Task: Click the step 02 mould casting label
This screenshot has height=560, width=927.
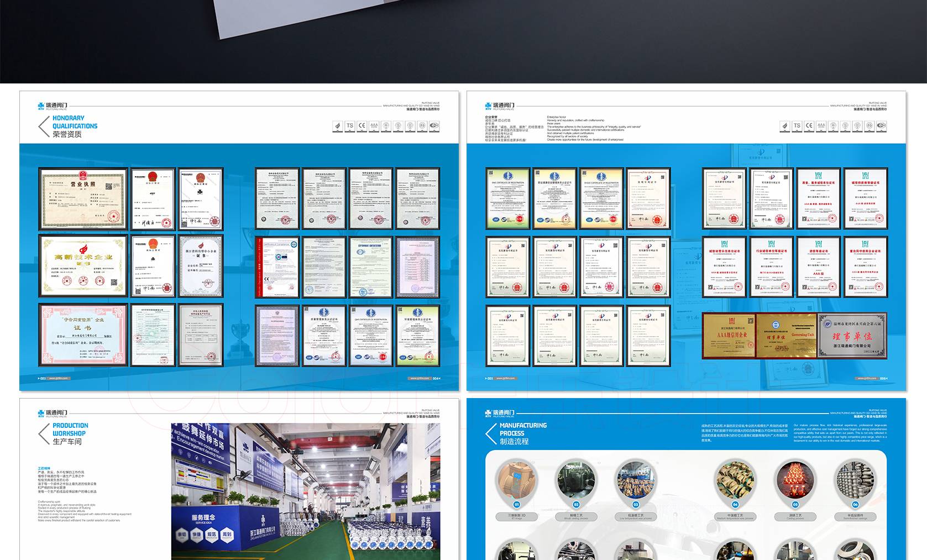Action: 575,517
